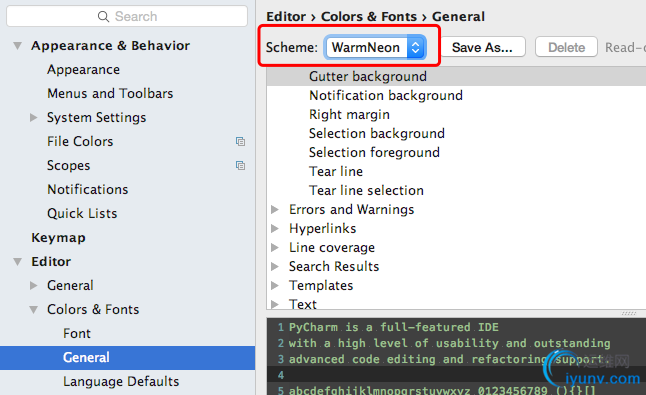646x395 pixels.
Task: Expand the Hyperlinks category
Action: tap(275, 228)
